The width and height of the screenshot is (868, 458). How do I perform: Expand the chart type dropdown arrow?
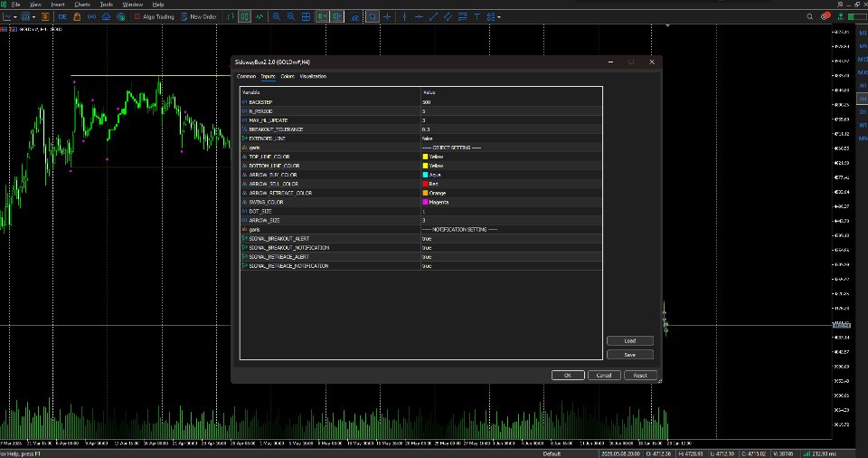15,17
